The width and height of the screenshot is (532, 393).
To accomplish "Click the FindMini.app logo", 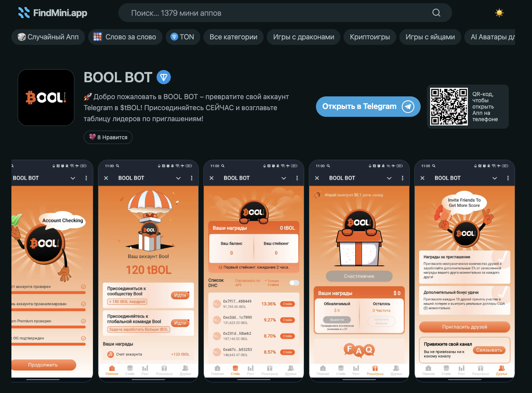I will 53,13.
